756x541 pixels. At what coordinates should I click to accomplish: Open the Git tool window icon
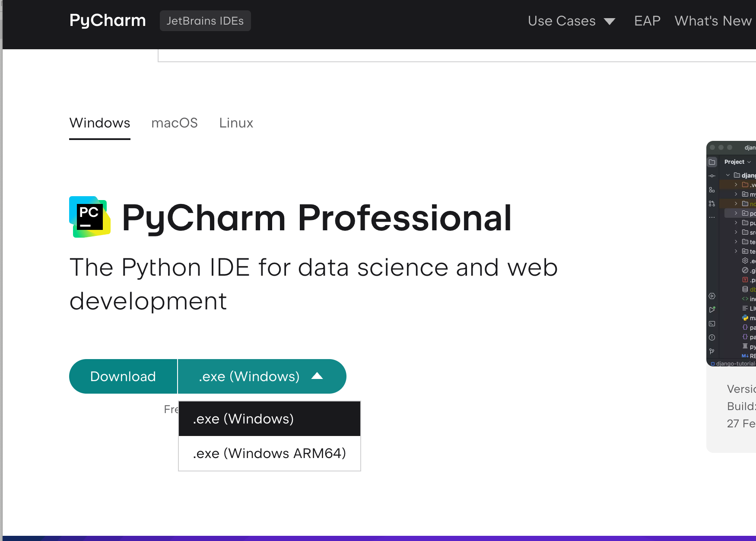coord(712,351)
